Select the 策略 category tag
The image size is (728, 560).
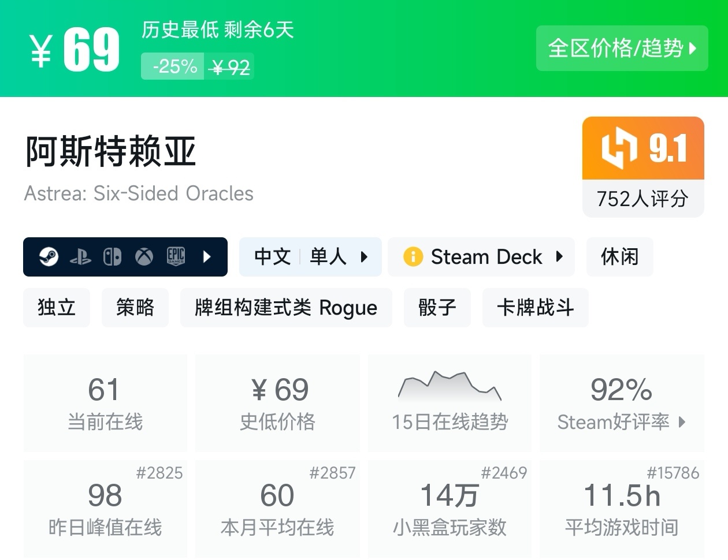pyautogui.click(x=135, y=308)
